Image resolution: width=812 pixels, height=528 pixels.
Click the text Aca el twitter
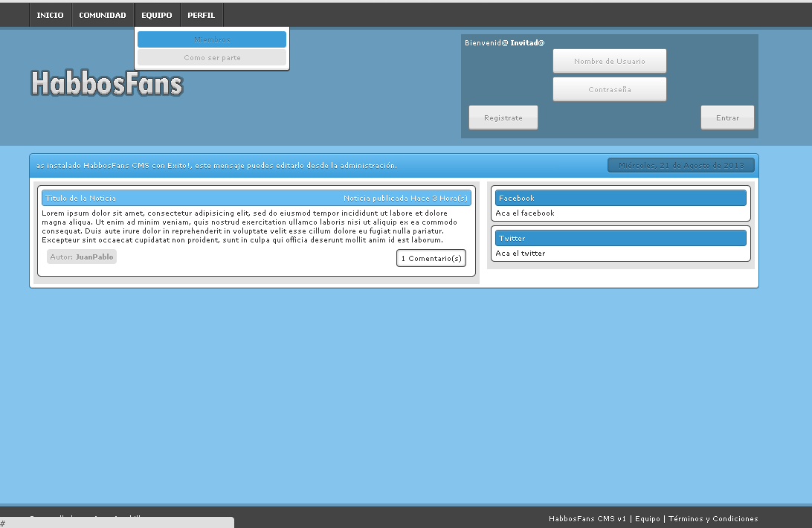coord(520,254)
